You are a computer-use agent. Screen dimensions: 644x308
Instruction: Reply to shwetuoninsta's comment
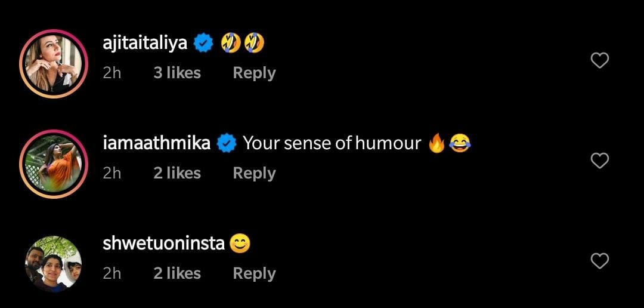(x=254, y=273)
